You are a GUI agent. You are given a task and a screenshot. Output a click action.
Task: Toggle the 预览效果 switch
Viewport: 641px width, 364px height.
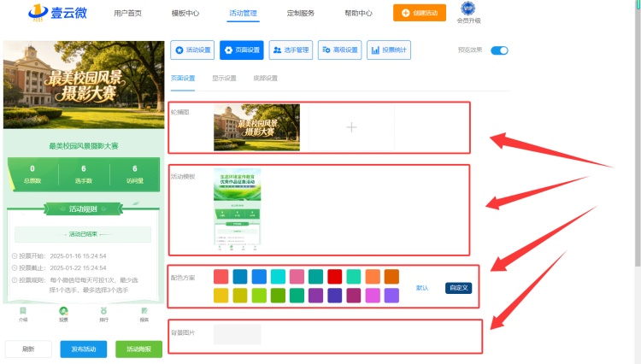(x=499, y=50)
